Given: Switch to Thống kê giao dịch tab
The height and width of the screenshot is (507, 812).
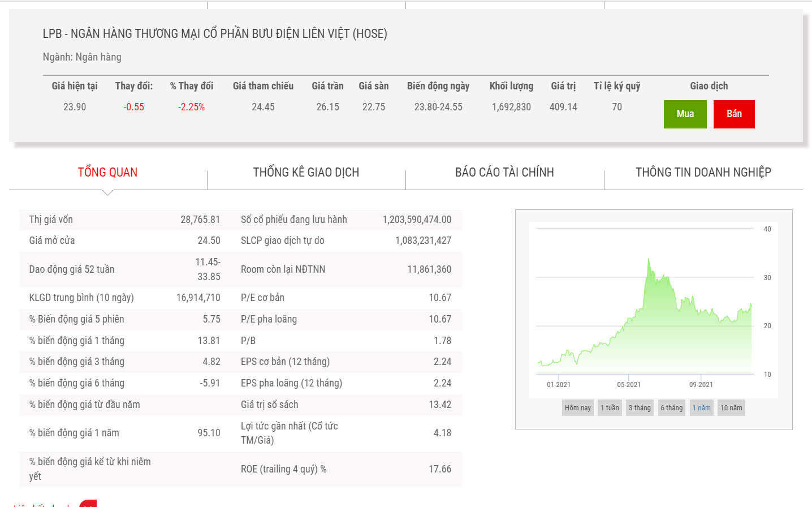Looking at the screenshot, I should [x=306, y=173].
